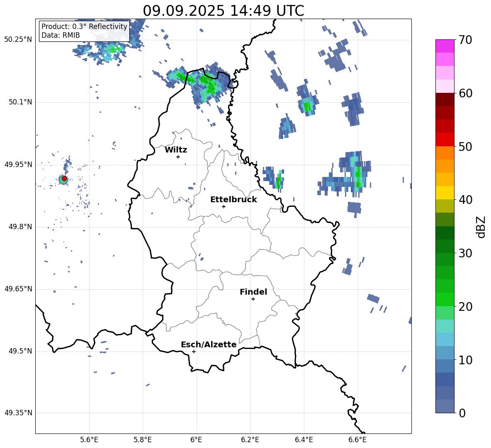491x448 pixels.
Task: Click the 10 tick label on colorbar
Action: 465,360
